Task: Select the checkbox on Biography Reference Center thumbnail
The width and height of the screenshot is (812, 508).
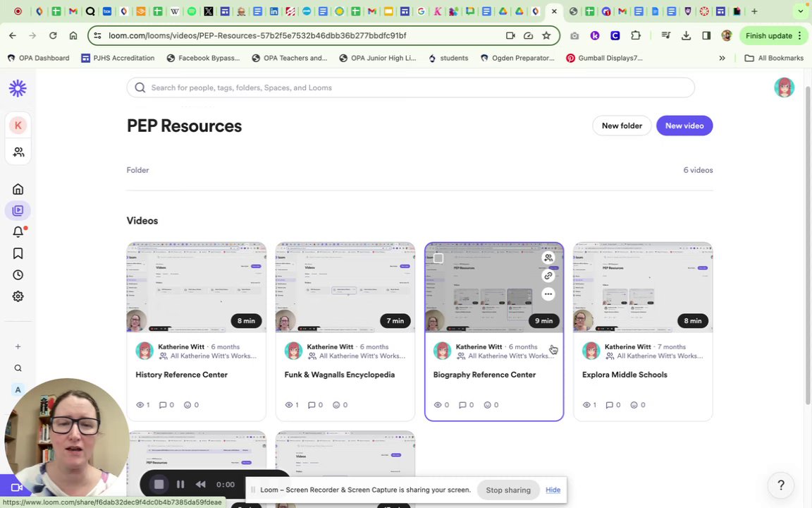Action: (438, 258)
